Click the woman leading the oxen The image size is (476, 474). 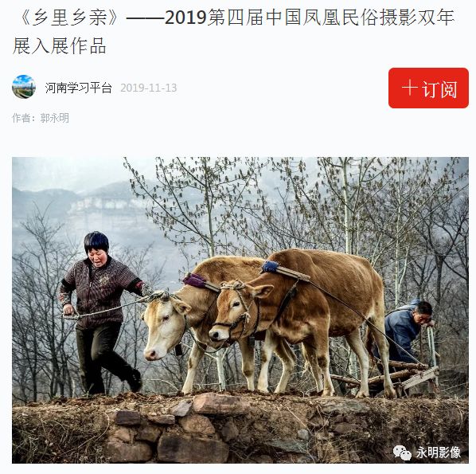click(102, 313)
